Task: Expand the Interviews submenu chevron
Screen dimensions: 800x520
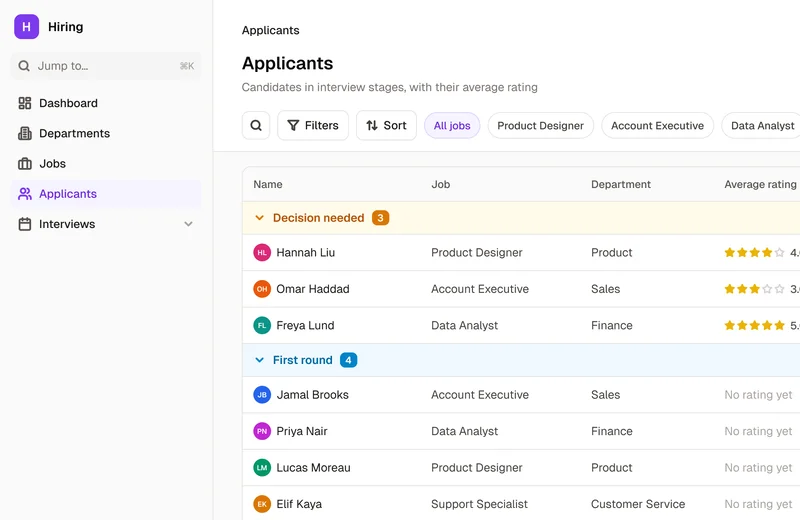Action: click(188, 224)
